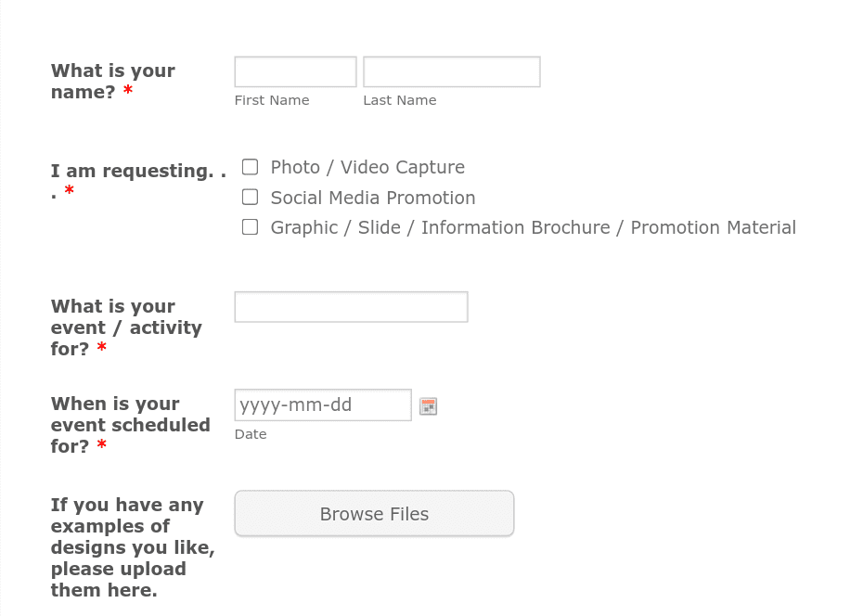Check the Photo / Video Capture checkbox
The width and height of the screenshot is (863, 616).
click(250, 167)
